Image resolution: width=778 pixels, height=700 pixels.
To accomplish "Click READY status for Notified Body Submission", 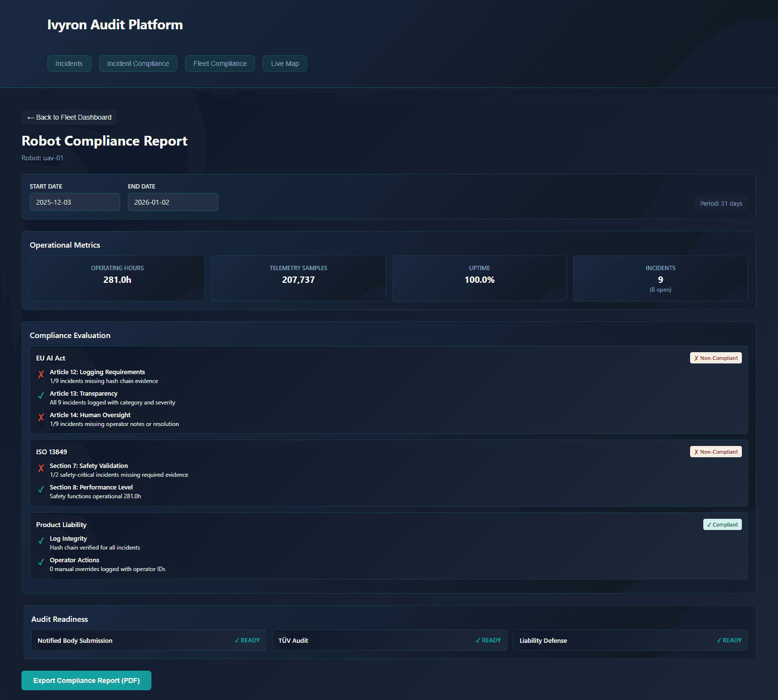I will [x=247, y=640].
